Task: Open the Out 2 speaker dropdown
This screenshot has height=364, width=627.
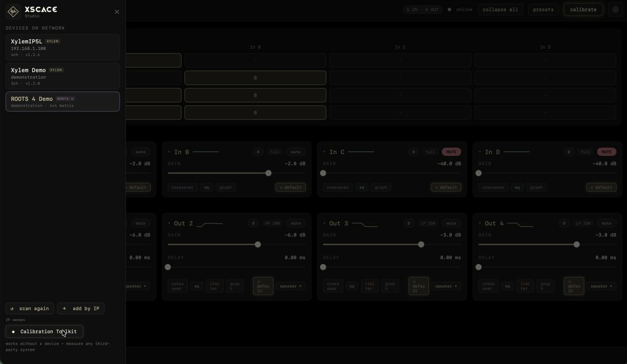Action: 291,286
